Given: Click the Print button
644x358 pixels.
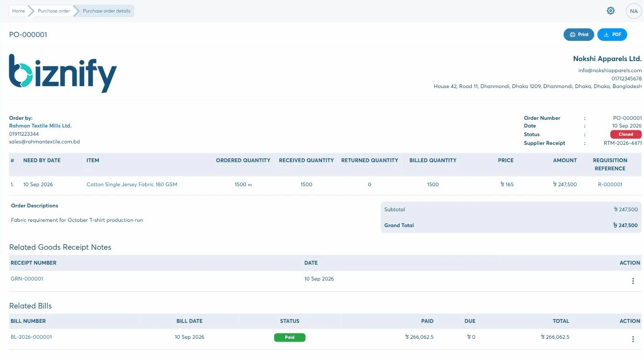Looking at the screenshot, I should click(579, 35).
